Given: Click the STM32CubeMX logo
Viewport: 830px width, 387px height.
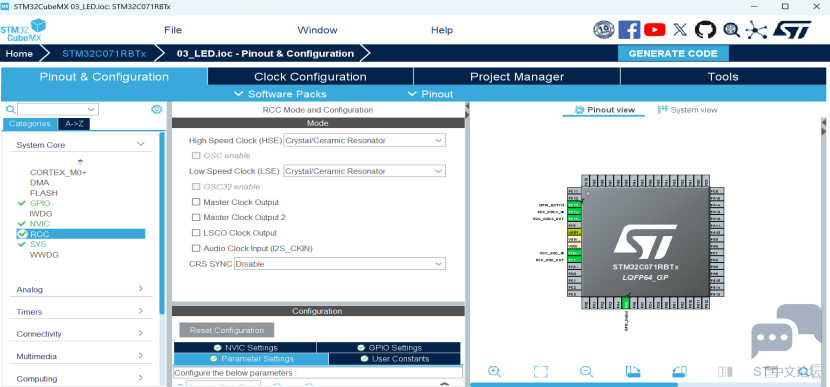Looking at the screenshot, I should pos(23,30).
